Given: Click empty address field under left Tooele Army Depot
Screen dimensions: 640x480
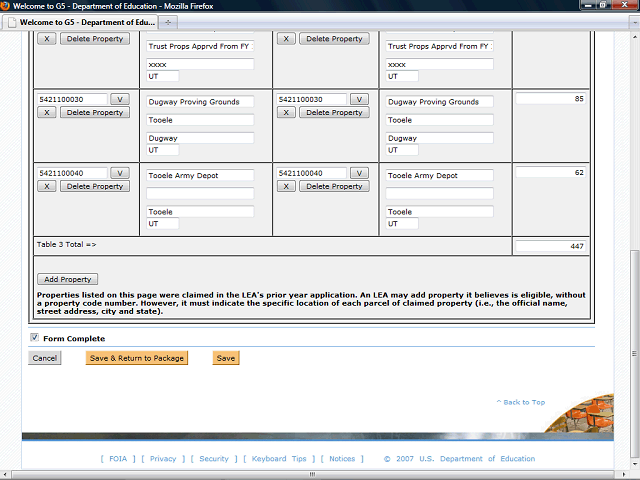Looking at the screenshot, I should pyautogui.click(x=200, y=193).
